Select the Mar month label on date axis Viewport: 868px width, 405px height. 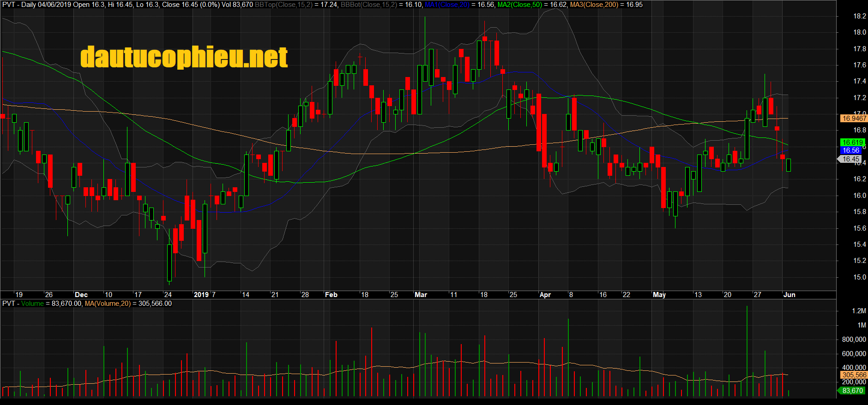coord(421,295)
